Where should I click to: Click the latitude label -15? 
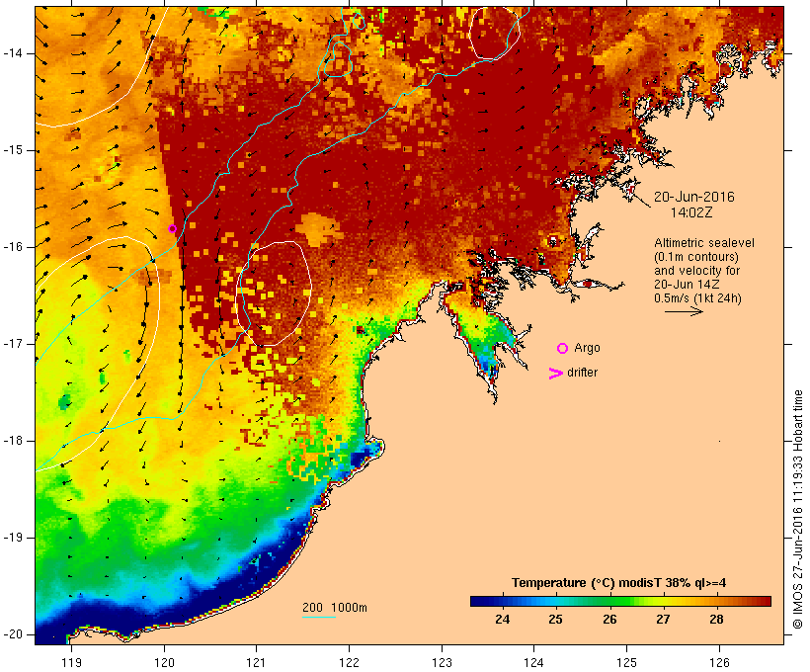point(12,150)
